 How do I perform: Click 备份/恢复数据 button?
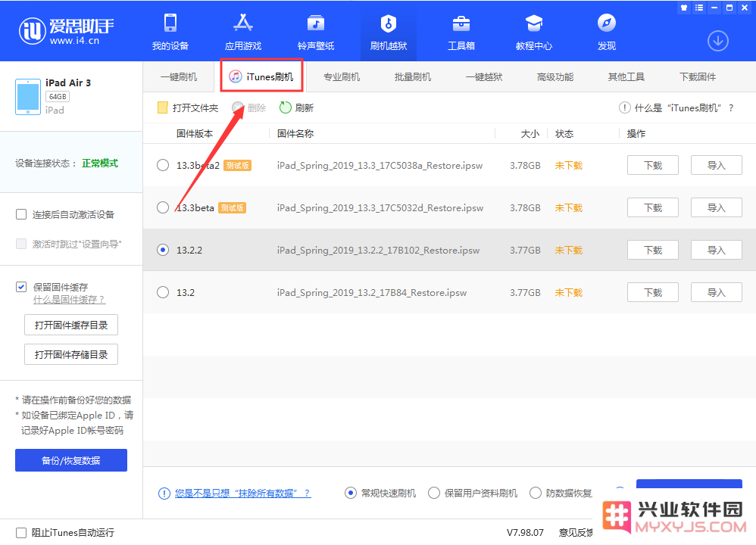pos(71,461)
